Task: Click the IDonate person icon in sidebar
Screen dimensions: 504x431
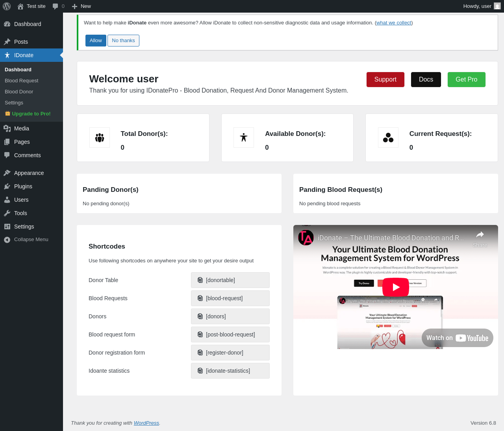Action: click(x=7, y=55)
